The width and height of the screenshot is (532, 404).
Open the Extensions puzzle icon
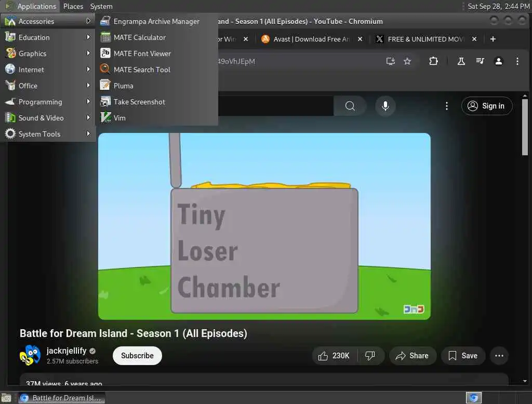tap(433, 61)
